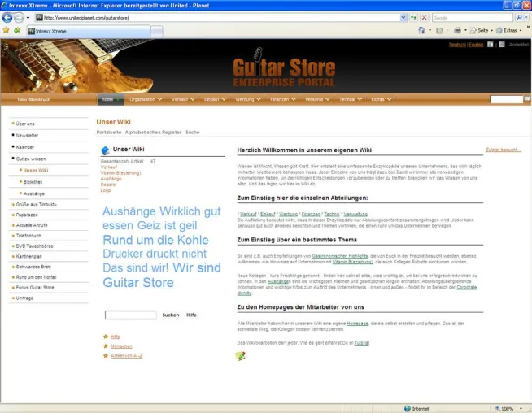
Task: Click the edit page pencil icon
Action: [x=240, y=356]
